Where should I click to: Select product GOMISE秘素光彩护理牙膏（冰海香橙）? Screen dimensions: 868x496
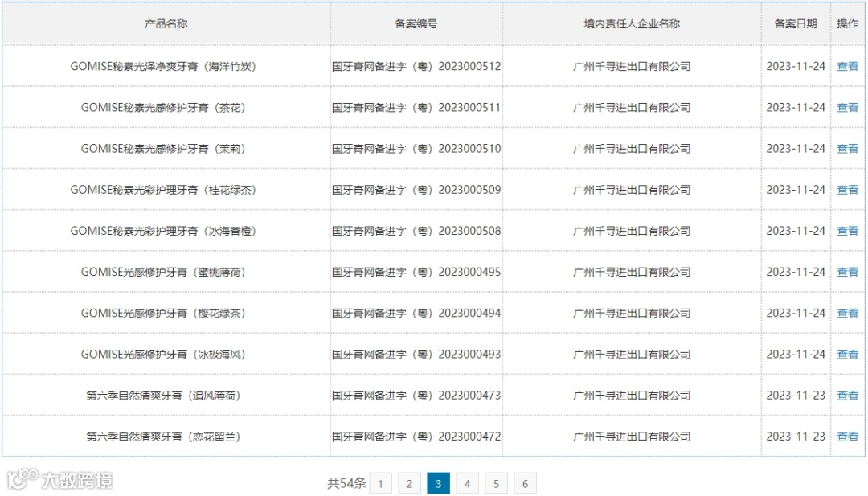pos(163,231)
